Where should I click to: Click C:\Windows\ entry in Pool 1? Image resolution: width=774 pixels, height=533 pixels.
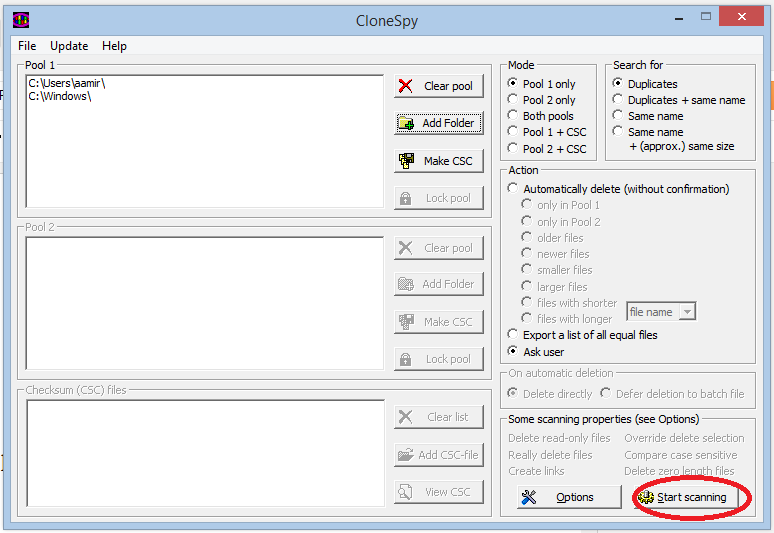tap(60, 96)
